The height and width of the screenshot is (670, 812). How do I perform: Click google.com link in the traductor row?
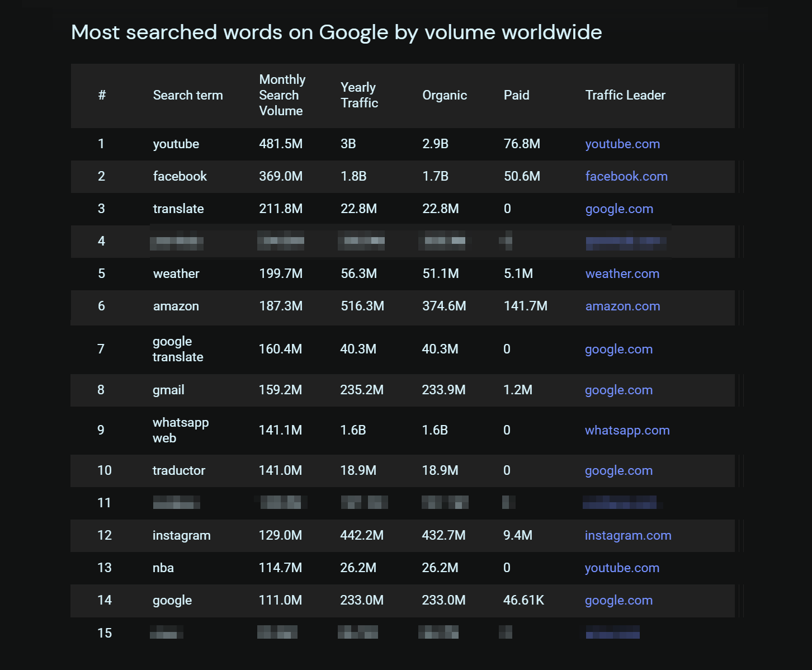618,470
